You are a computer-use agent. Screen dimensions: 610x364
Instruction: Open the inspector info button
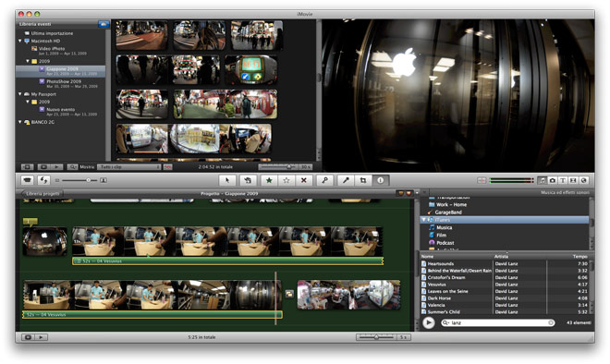[381, 180]
